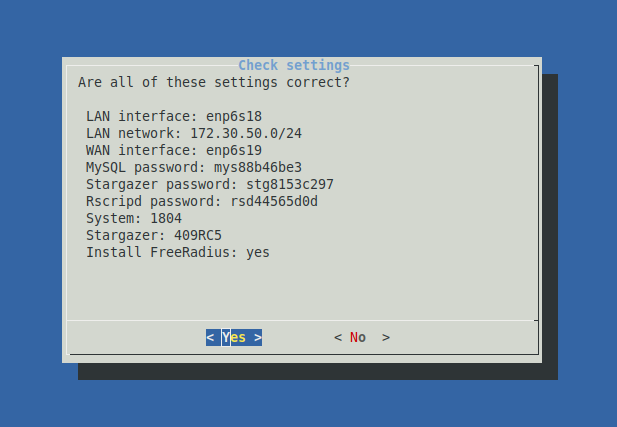This screenshot has width=617, height=427.
Task: Click the "Check settings" dialog title
Action: (293, 66)
